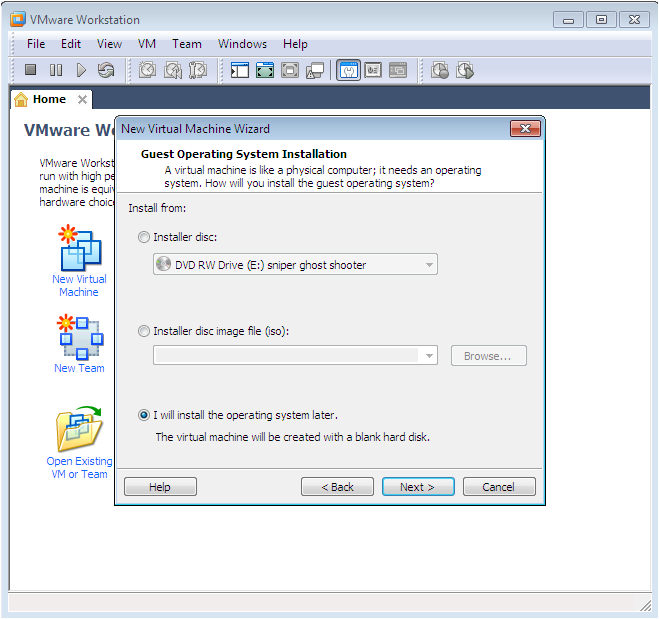Click the highlighted Summary view toolbar icon
The height and width of the screenshot is (619, 659).
tap(348, 70)
